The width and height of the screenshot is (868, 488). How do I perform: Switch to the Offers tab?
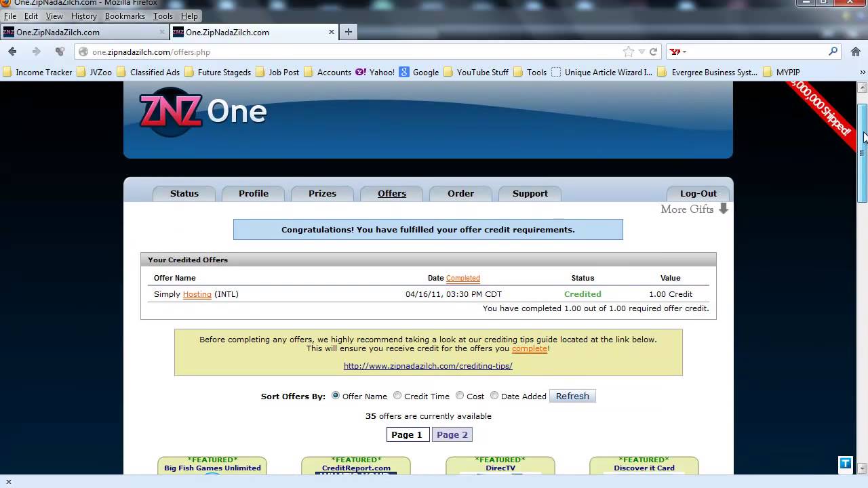(392, 194)
